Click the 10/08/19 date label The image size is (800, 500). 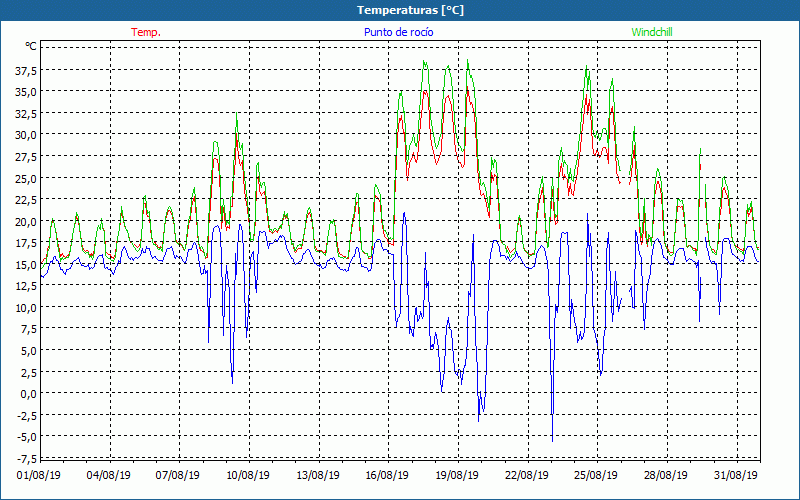(x=248, y=476)
